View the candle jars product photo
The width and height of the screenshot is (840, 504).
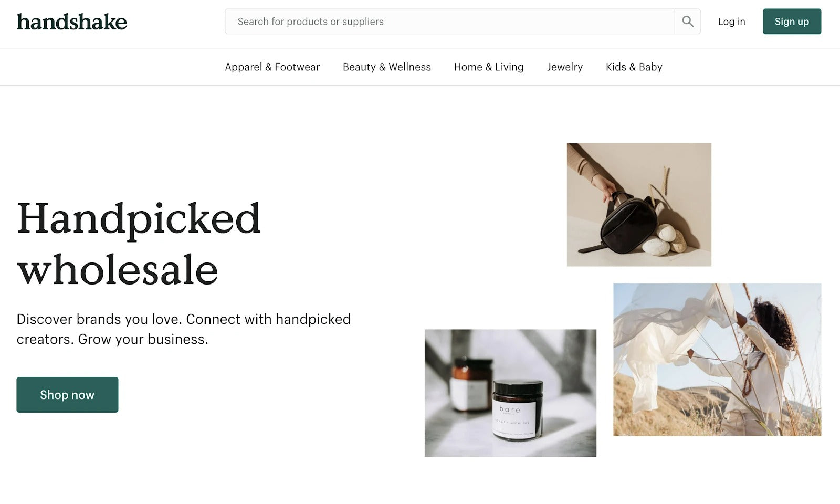tap(510, 393)
